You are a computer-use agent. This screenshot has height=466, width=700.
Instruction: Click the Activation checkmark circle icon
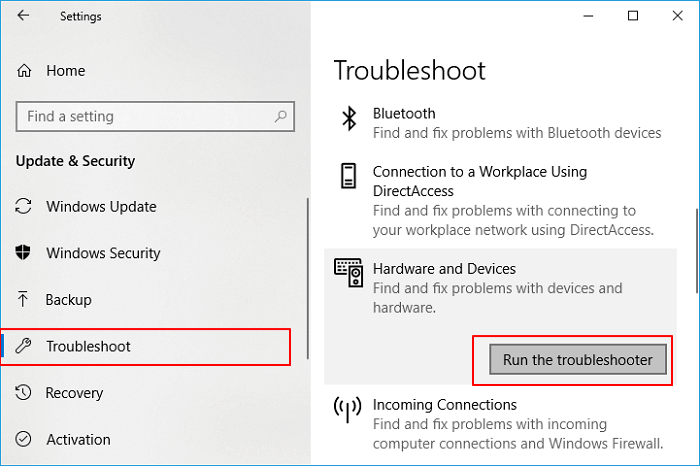(25, 439)
